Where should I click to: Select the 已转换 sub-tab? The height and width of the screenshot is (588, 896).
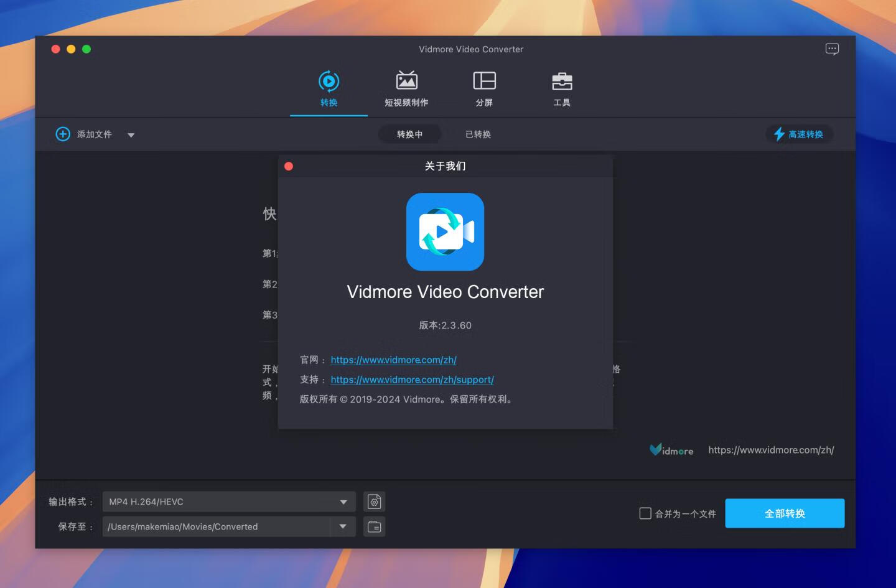[x=478, y=134]
